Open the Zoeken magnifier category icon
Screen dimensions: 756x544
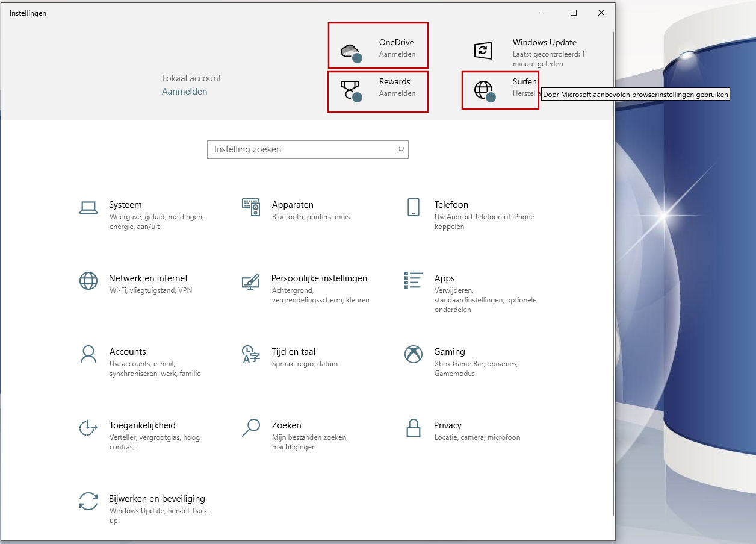point(250,428)
